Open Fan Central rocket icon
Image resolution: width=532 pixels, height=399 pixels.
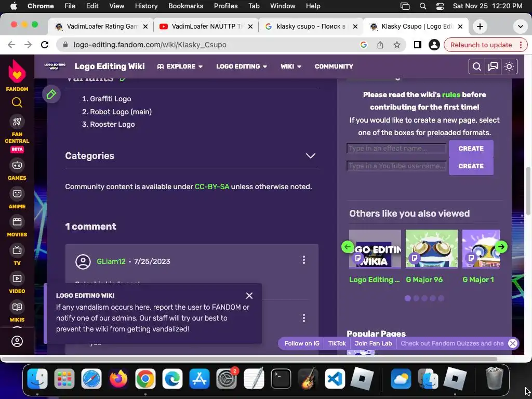(17, 122)
